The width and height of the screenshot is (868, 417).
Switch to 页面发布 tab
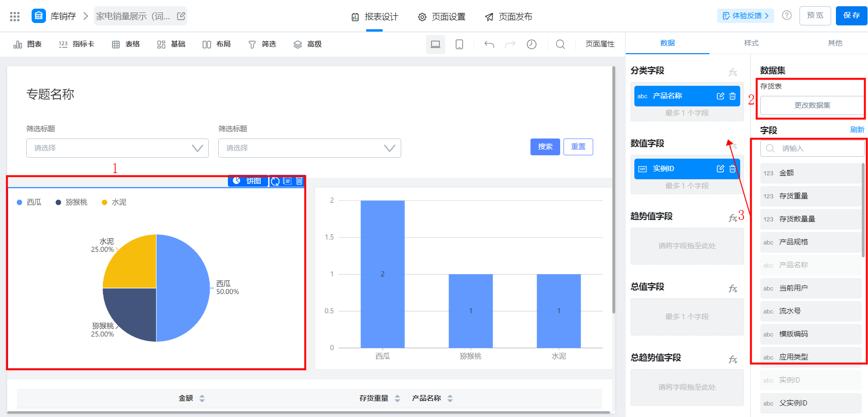click(x=508, y=17)
